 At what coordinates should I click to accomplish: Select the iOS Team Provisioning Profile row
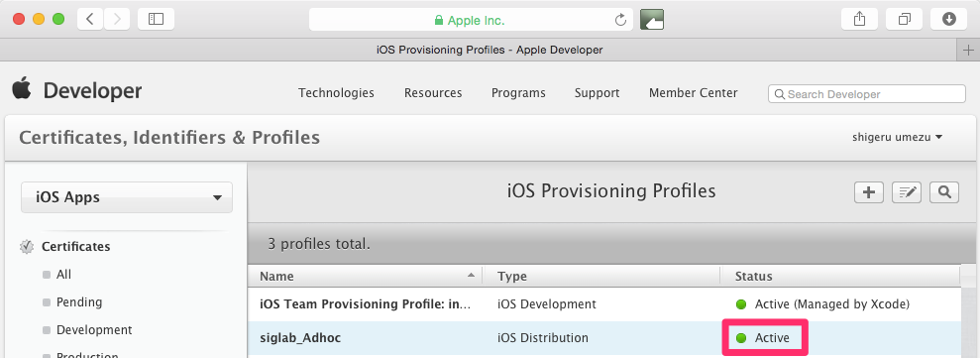pos(603,304)
